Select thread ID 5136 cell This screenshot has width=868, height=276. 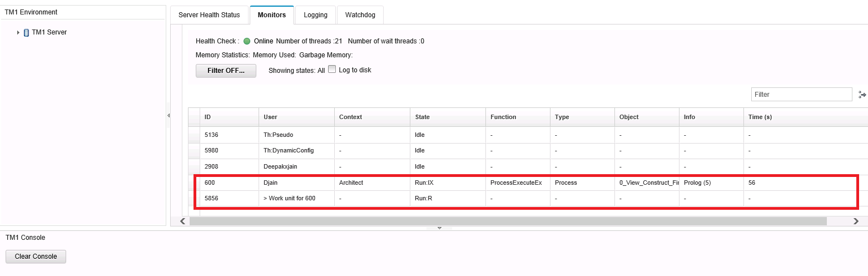230,135
